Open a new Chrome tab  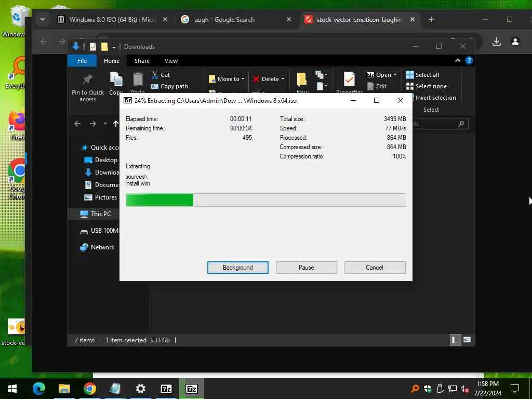[x=431, y=19]
